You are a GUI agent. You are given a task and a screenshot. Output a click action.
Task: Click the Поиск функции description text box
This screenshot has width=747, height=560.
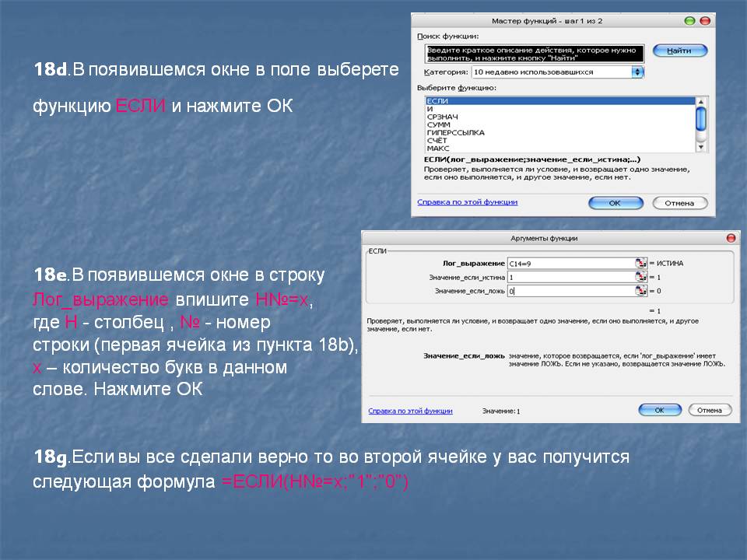tap(535, 53)
